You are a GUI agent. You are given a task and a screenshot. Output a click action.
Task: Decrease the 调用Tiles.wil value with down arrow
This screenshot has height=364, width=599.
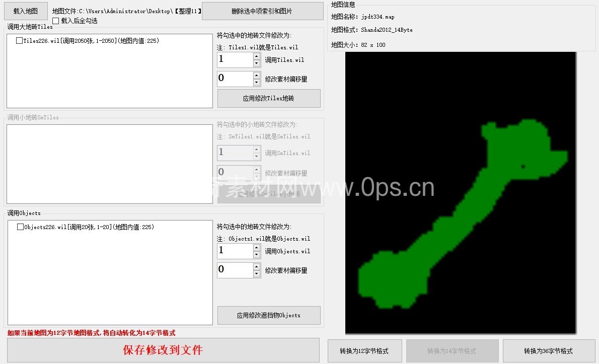(x=257, y=63)
